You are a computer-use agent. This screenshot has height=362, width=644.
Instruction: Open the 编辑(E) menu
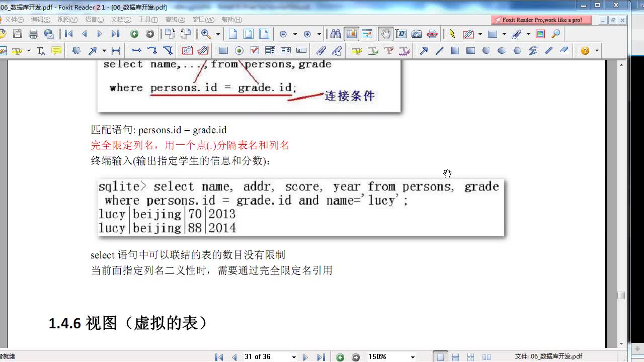point(40,20)
